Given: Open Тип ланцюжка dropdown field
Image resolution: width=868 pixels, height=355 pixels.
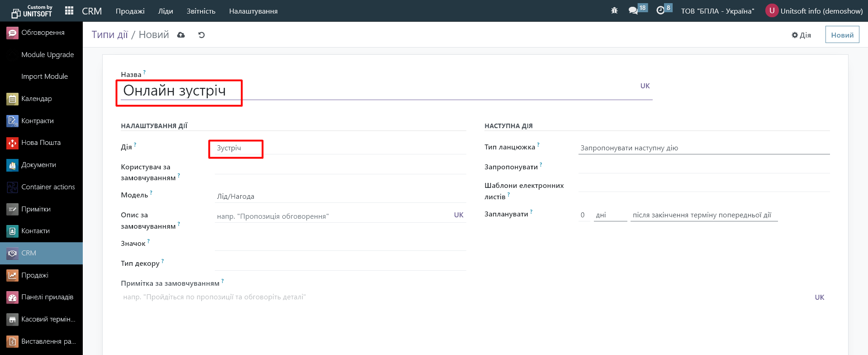Looking at the screenshot, I should [704, 148].
